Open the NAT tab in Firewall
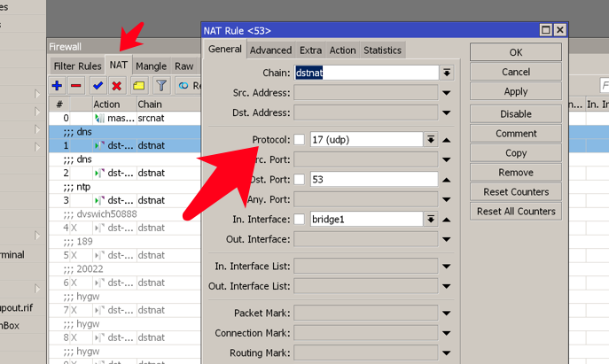609x364 pixels. pos(119,65)
